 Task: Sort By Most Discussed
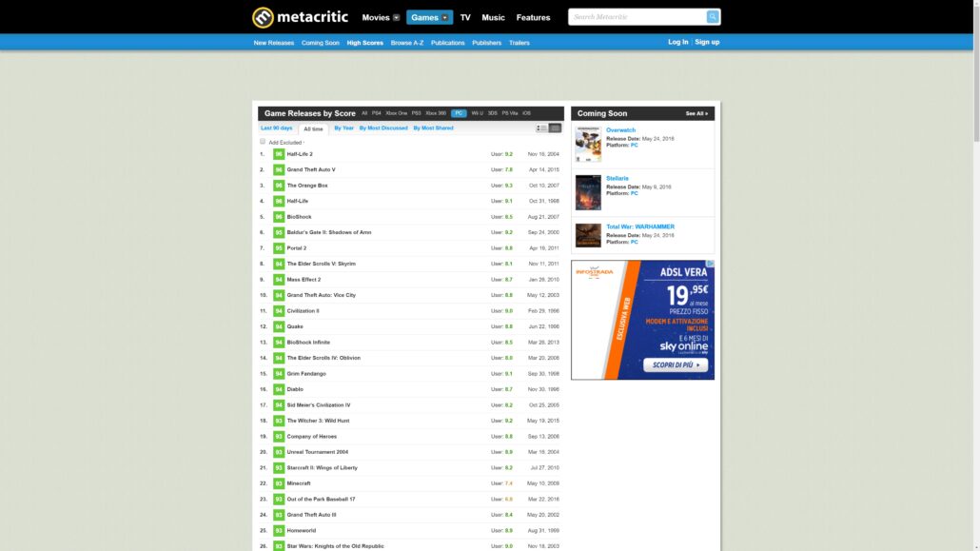(x=383, y=128)
